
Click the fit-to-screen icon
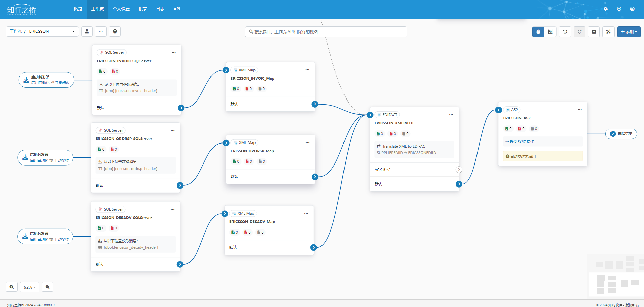click(x=550, y=32)
